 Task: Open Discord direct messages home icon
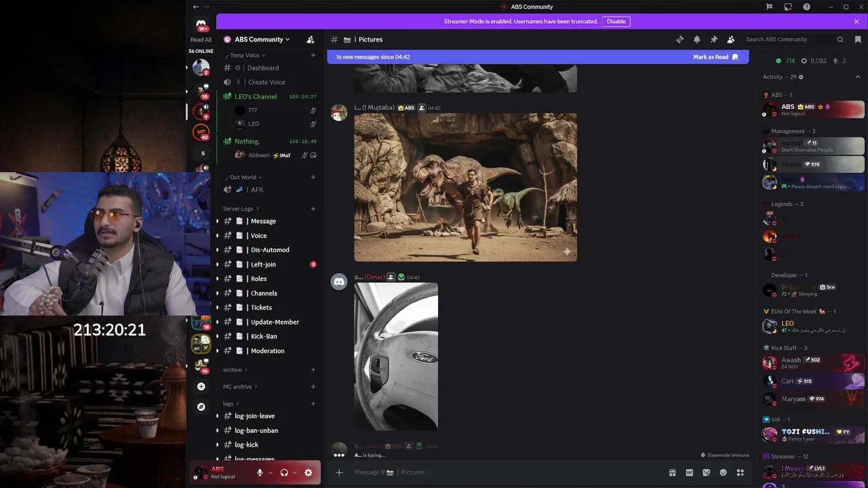tap(201, 25)
